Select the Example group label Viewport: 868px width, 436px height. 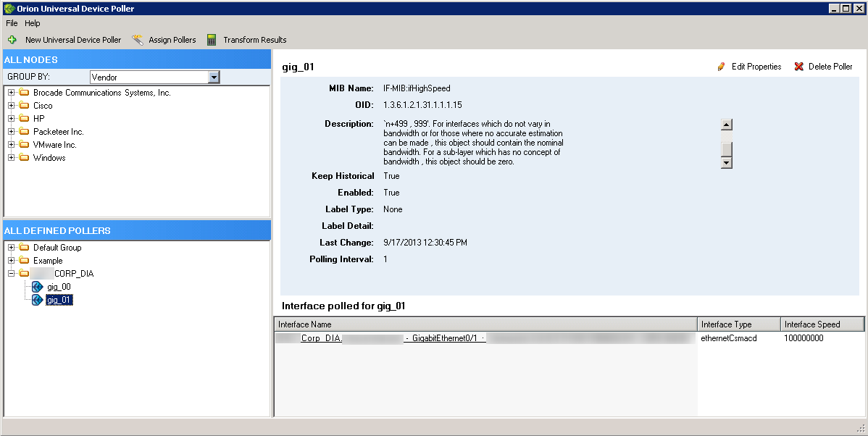(48, 261)
